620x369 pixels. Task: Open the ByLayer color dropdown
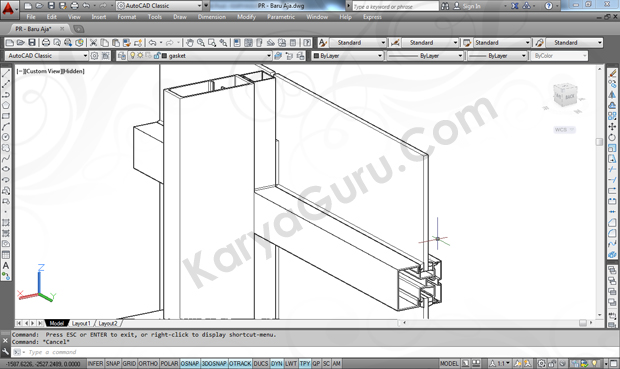click(x=348, y=56)
